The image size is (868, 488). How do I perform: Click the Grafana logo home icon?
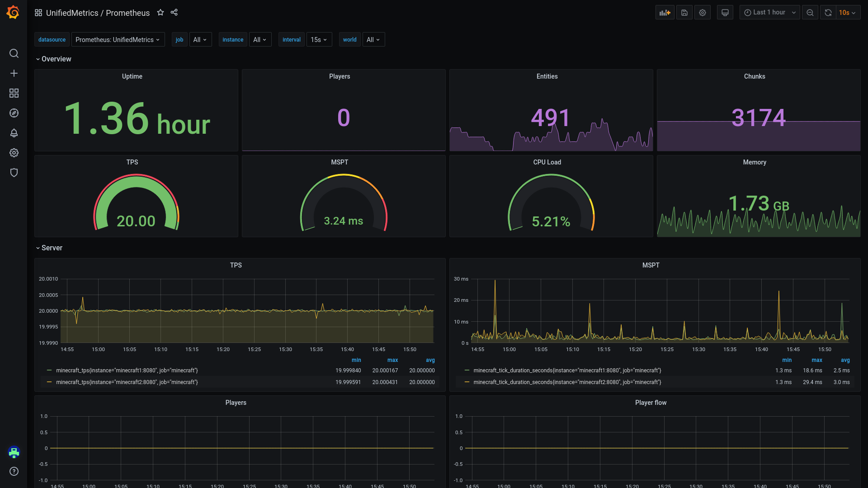13,12
